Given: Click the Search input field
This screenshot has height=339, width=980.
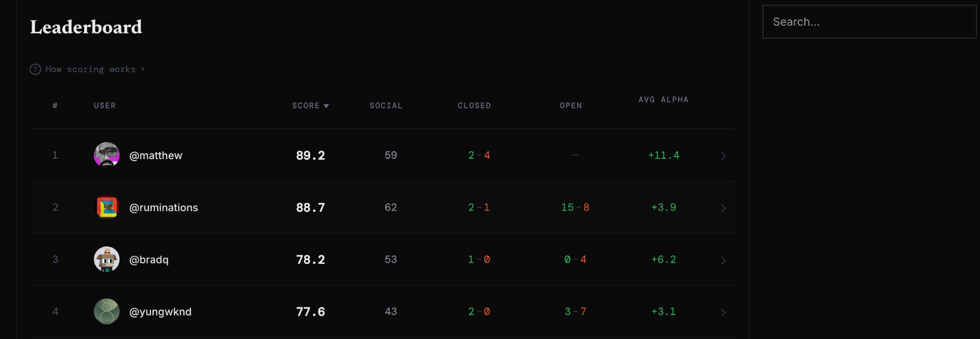Looking at the screenshot, I should click(x=869, y=22).
